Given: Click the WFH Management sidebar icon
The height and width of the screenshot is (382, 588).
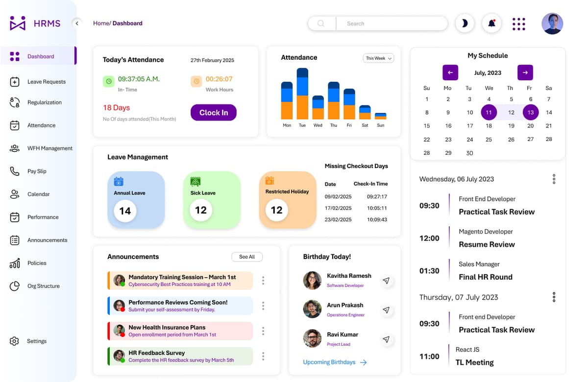Looking at the screenshot, I should pyautogui.click(x=14, y=148).
